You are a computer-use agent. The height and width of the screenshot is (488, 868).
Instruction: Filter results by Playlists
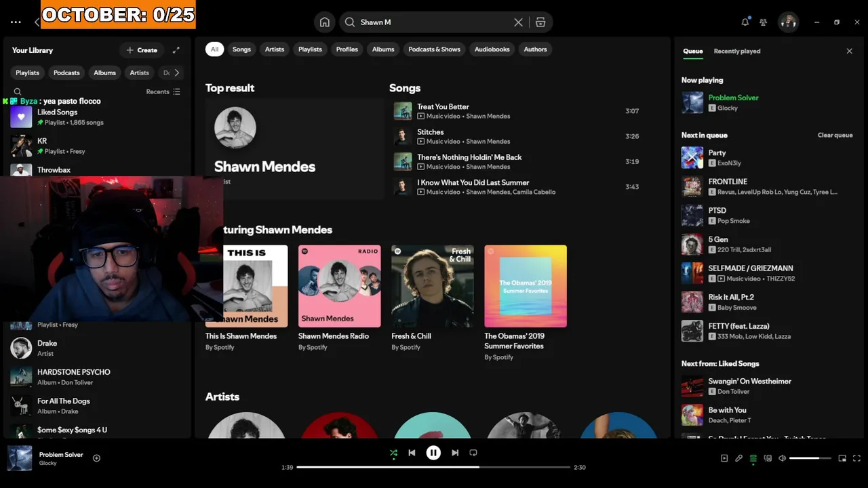310,49
